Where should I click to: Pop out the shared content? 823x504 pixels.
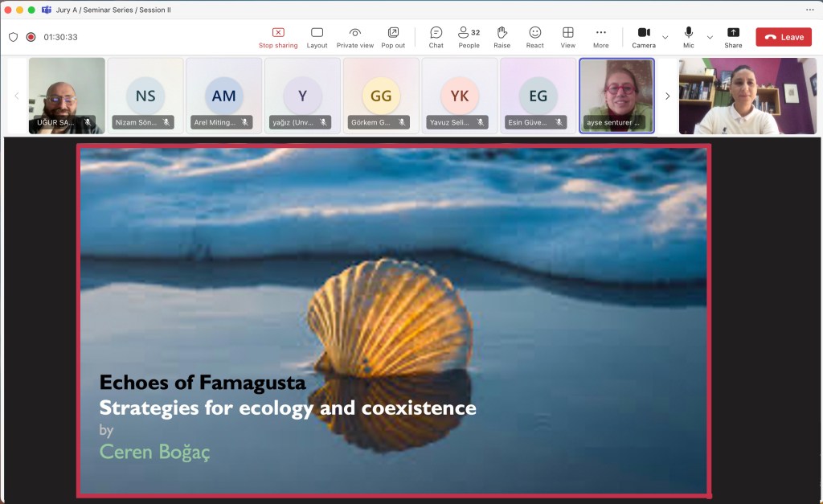(x=393, y=37)
